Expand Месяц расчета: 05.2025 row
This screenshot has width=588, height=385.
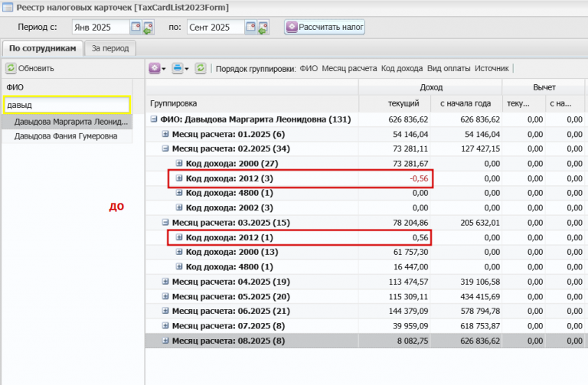(x=165, y=296)
